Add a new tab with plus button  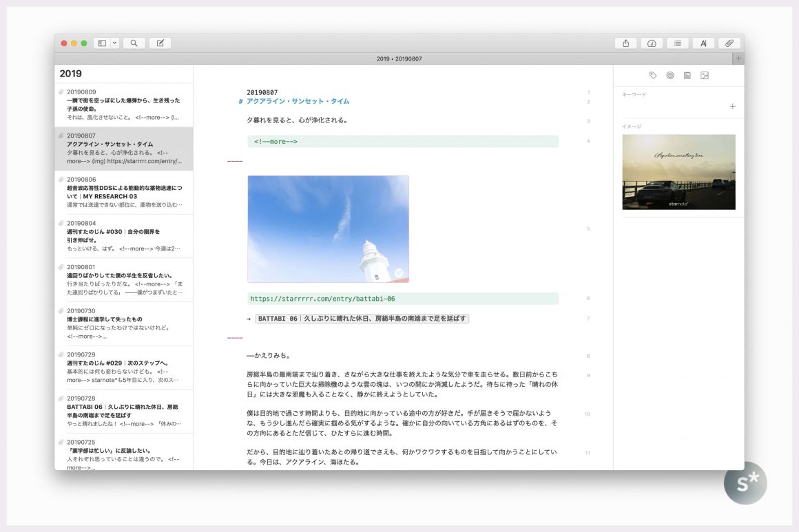pos(738,58)
